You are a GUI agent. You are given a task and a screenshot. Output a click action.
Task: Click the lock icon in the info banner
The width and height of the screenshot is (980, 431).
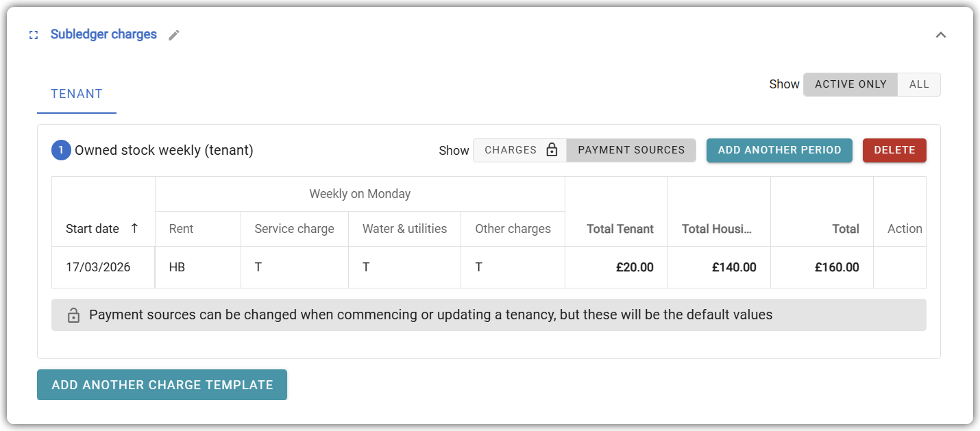[73, 315]
